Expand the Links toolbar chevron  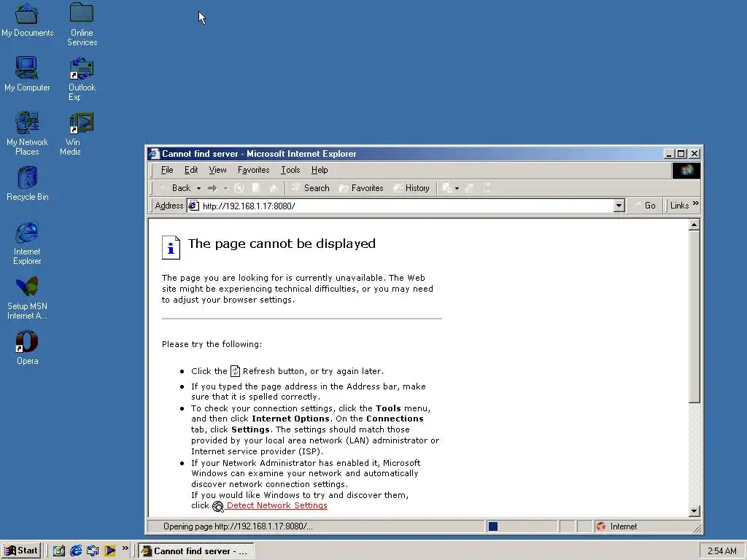695,203
